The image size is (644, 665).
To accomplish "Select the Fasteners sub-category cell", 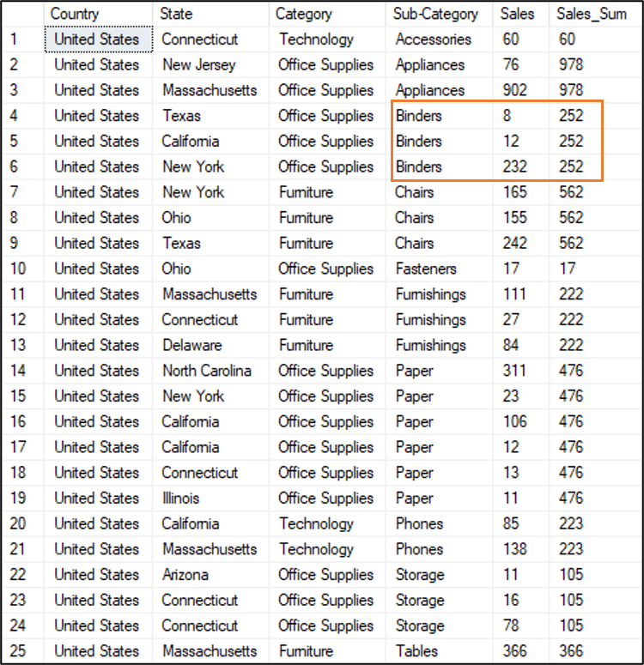I will click(426, 269).
